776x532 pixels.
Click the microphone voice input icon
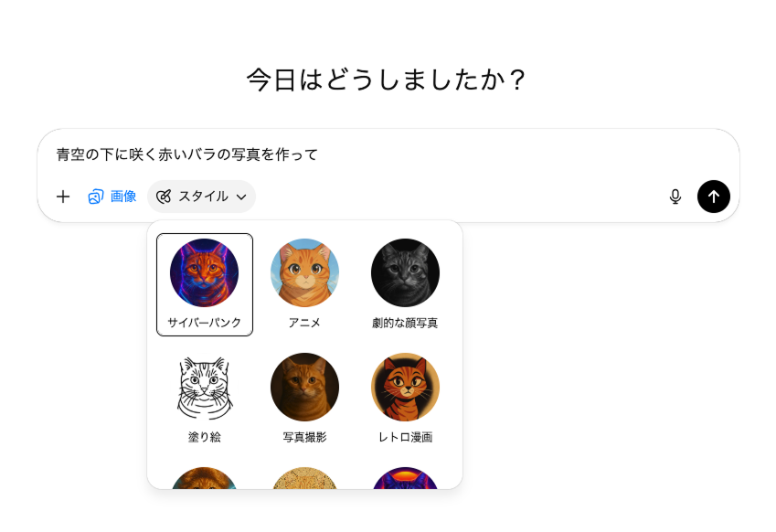675,197
